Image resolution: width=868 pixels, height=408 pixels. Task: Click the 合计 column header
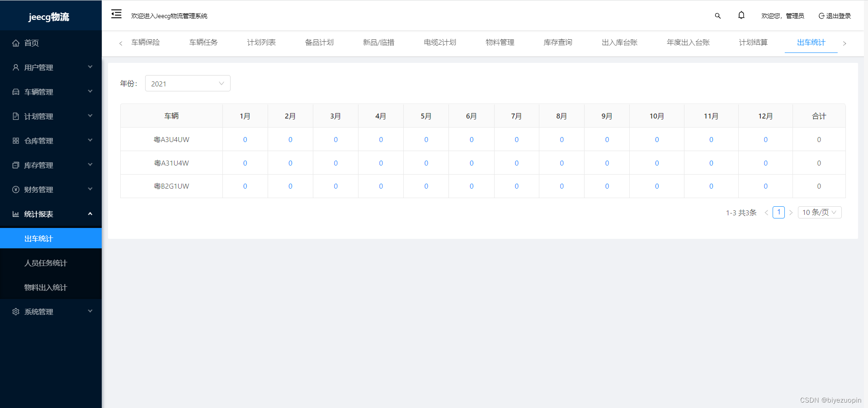point(819,116)
